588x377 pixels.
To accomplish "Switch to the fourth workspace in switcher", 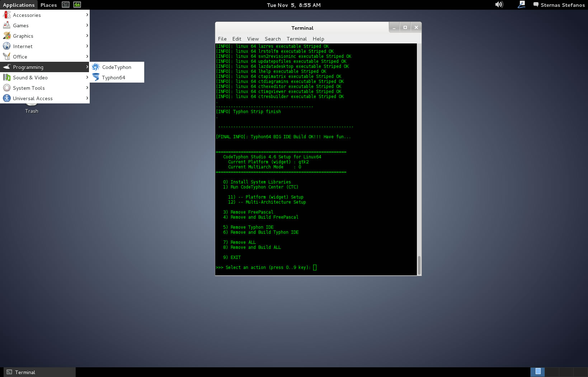I will click(x=580, y=372).
